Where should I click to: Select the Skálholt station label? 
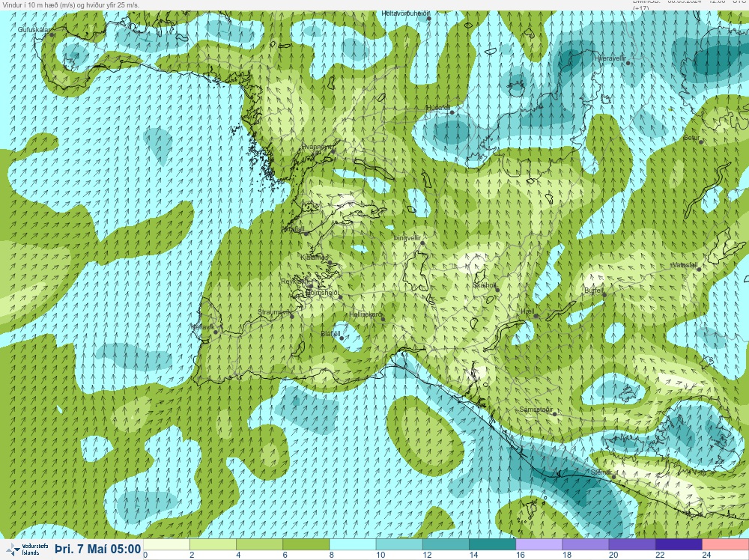coord(484,284)
